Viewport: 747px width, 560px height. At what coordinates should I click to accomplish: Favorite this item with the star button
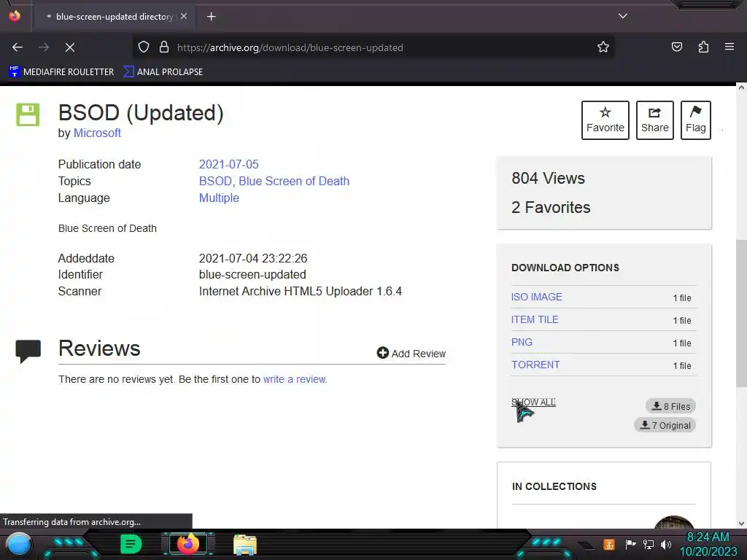point(605,120)
